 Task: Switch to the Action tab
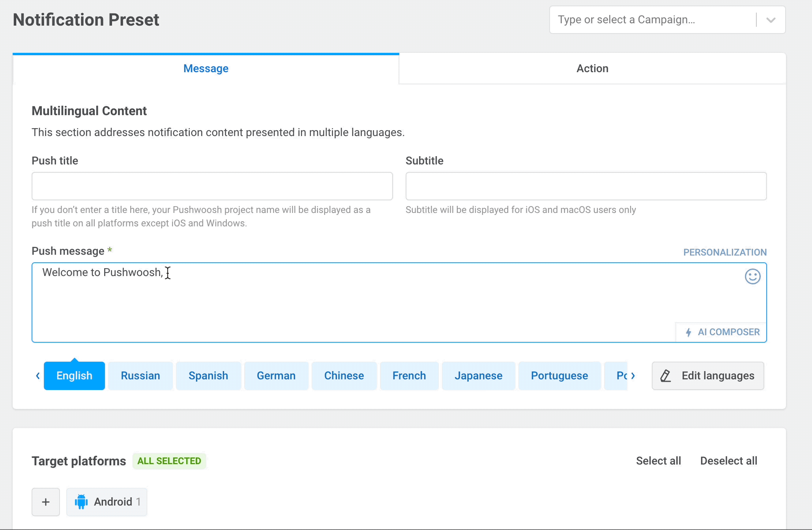coord(592,69)
